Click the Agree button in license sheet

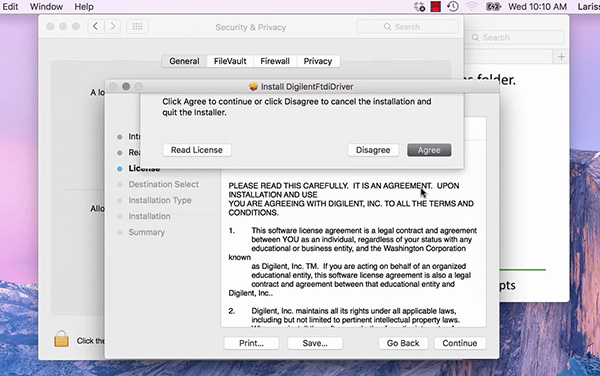[429, 150]
